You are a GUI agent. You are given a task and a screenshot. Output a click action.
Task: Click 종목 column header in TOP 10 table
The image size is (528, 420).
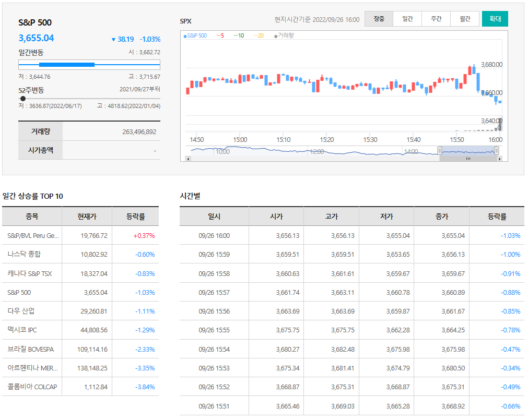(32, 217)
